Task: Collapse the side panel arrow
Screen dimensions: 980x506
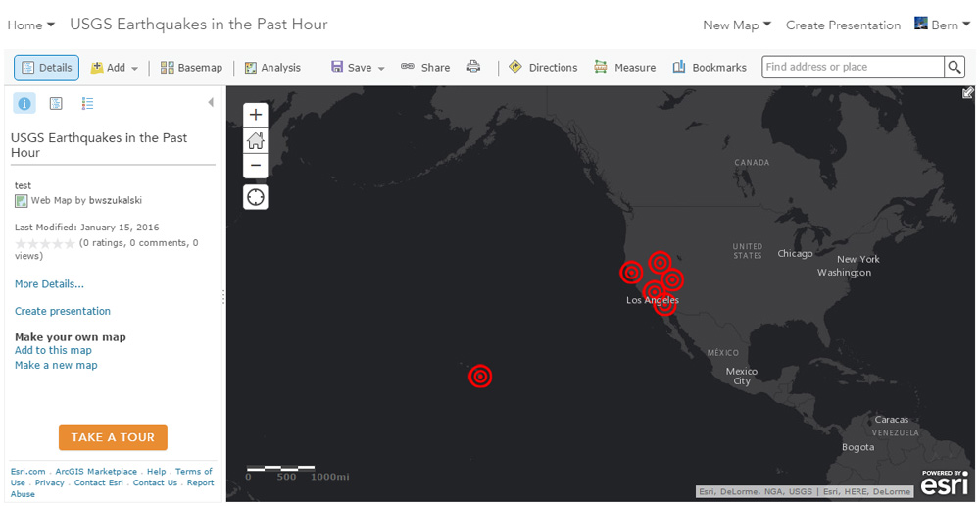Action: 211,102
